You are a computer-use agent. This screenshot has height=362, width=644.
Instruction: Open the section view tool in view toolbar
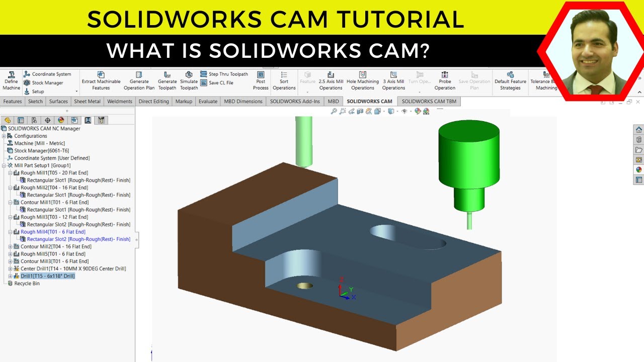[x=360, y=111]
